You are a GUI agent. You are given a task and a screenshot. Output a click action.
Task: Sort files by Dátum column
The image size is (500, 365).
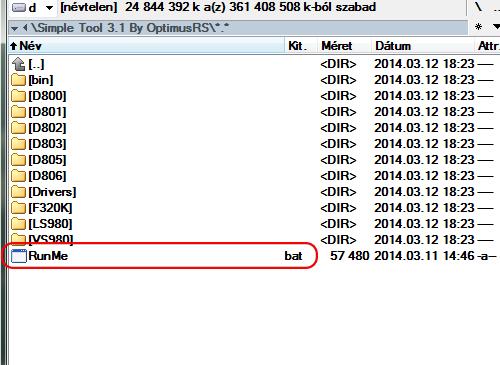[422, 46]
